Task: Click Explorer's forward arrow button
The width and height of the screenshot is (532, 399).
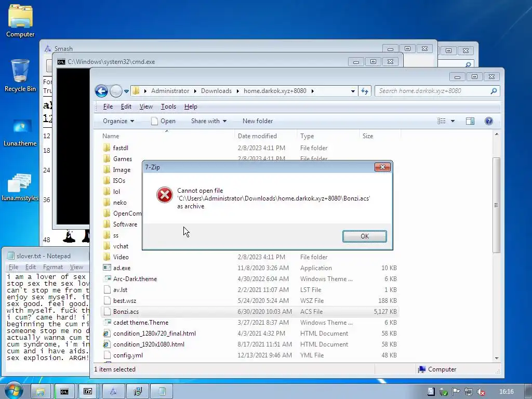Action: [116, 91]
